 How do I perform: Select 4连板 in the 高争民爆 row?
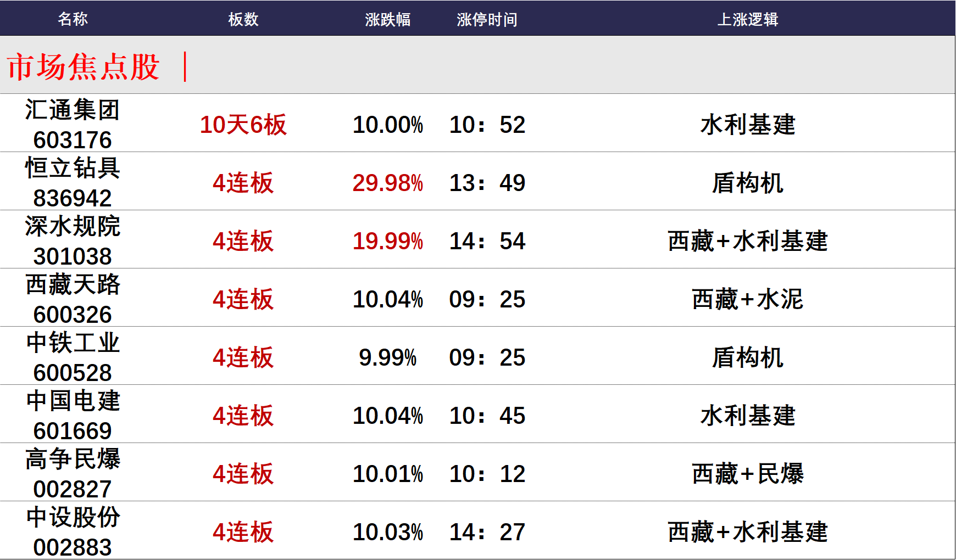(x=243, y=474)
